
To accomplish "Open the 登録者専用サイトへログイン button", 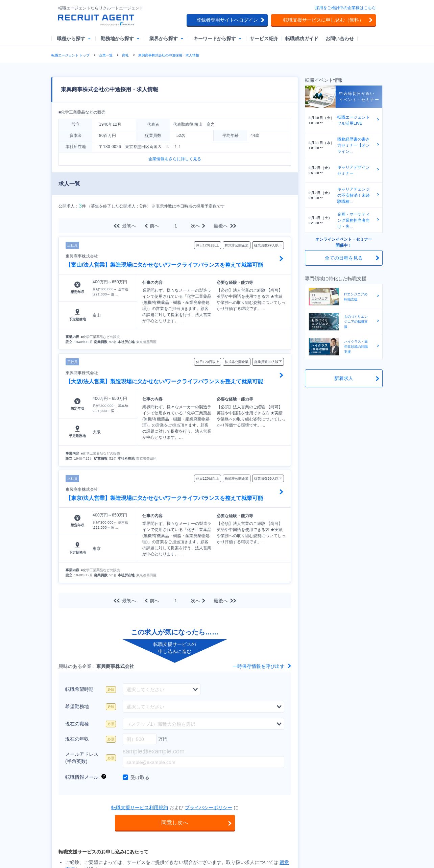I will (x=227, y=20).
